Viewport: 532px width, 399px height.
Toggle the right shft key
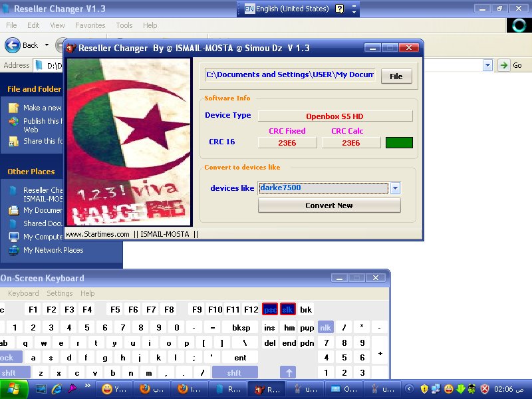point(235,373)
